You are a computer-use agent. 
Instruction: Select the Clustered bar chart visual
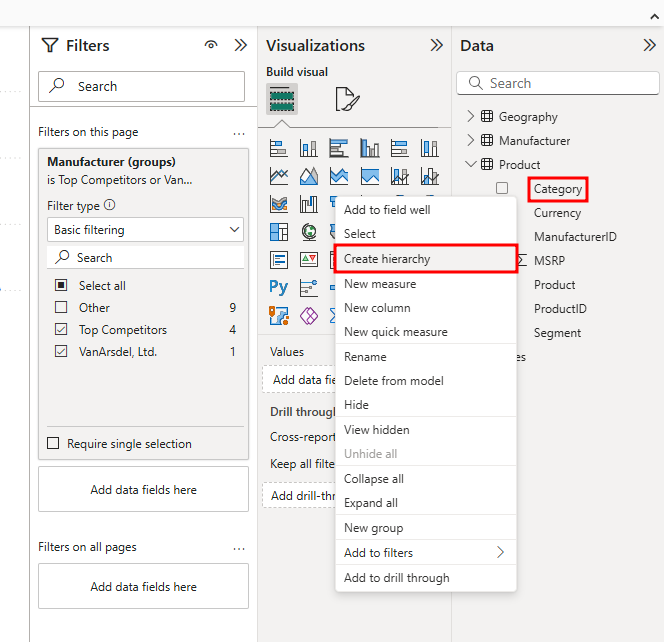click(x=339, y=148)
